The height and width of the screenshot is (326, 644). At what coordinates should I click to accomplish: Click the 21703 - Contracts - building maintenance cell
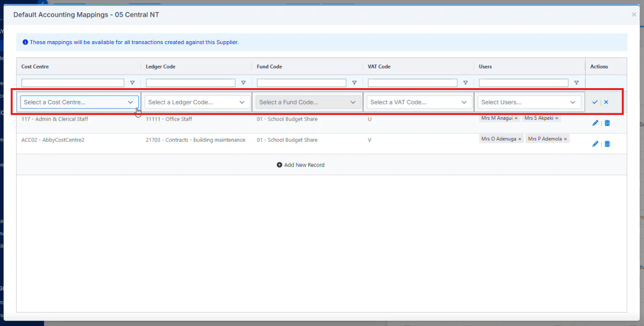195,140
